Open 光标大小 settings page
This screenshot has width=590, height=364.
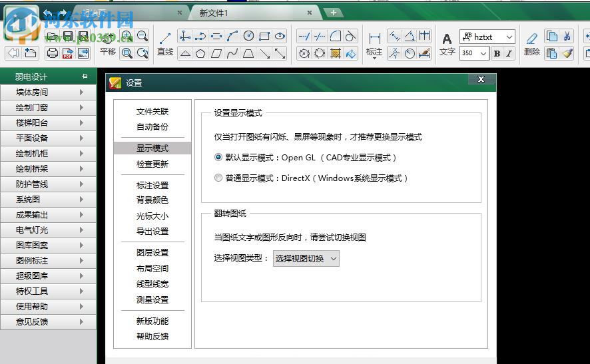[152, 216]
